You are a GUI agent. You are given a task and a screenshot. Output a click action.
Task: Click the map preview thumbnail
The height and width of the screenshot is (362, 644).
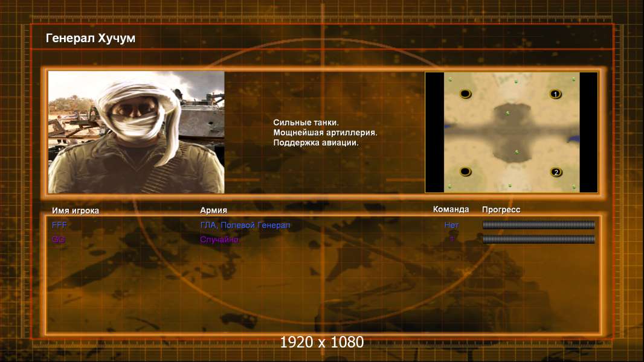coord(511,132)
